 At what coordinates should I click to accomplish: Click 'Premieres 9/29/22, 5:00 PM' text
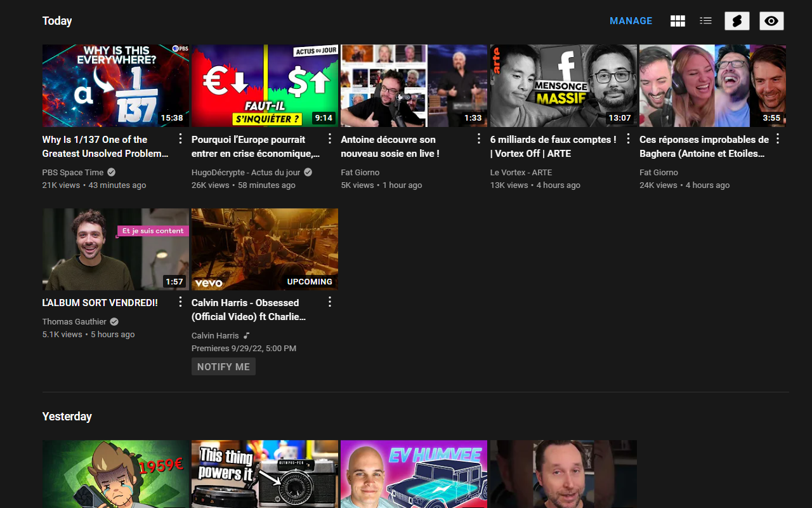click(244, 349)
